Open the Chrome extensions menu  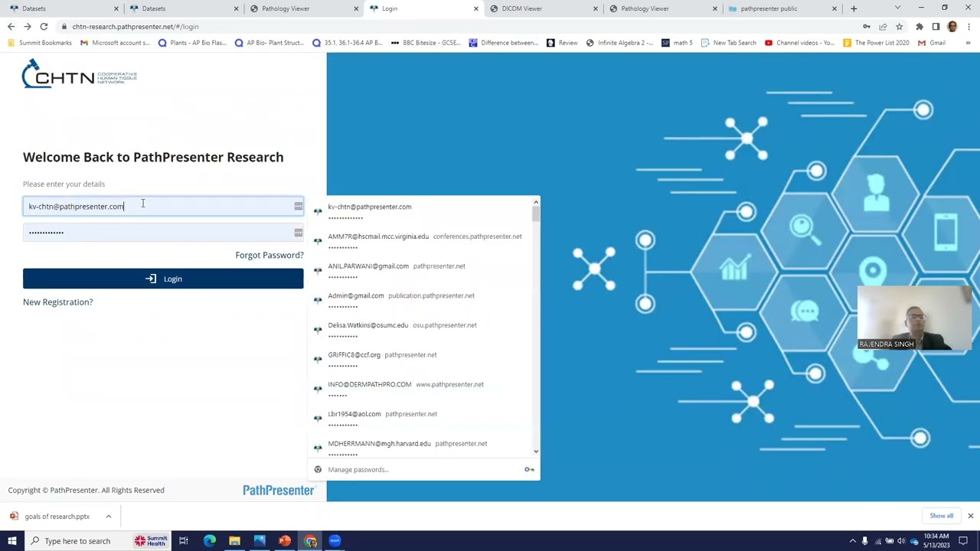(x=920, y=27)
